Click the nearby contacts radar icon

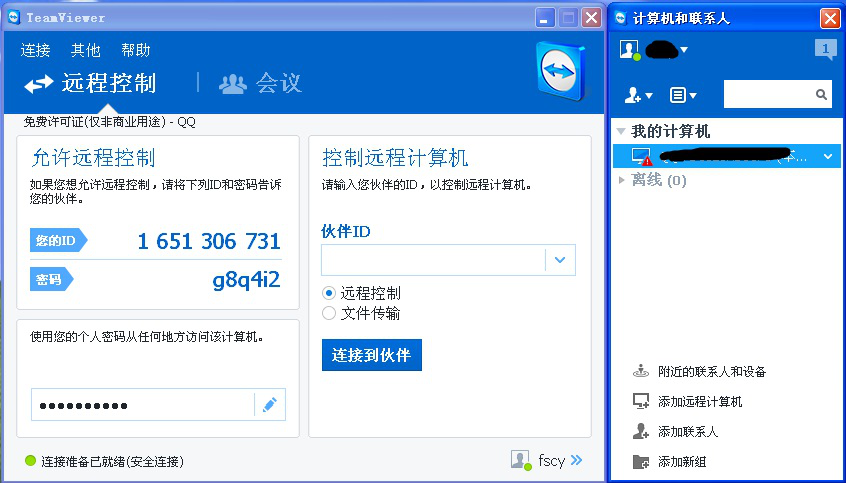pos(640,371)
